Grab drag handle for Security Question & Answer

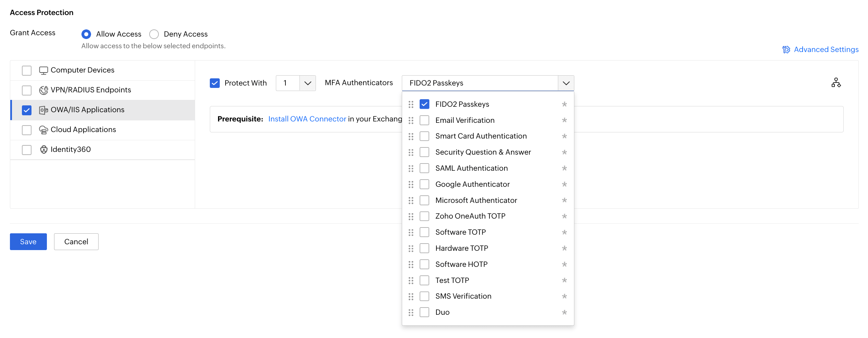pos(411,152)
